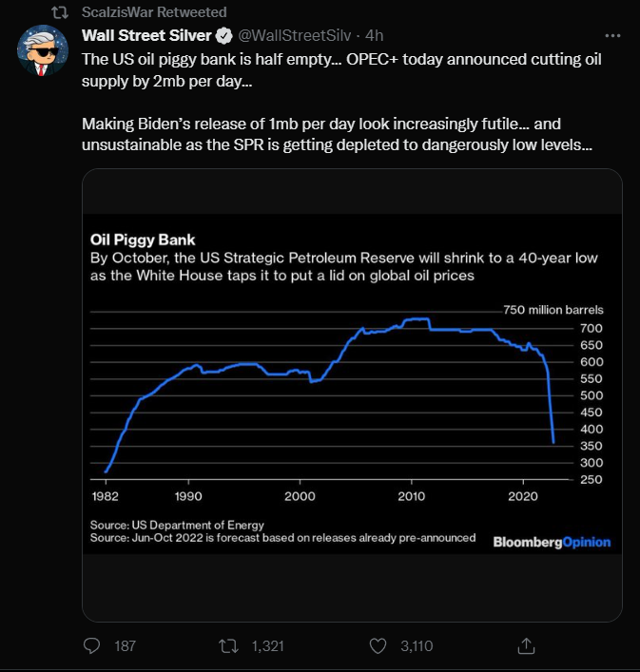This screenshot has height=672, width=640.
Task: Click the 187 replies count
Action: coord(125,645)
